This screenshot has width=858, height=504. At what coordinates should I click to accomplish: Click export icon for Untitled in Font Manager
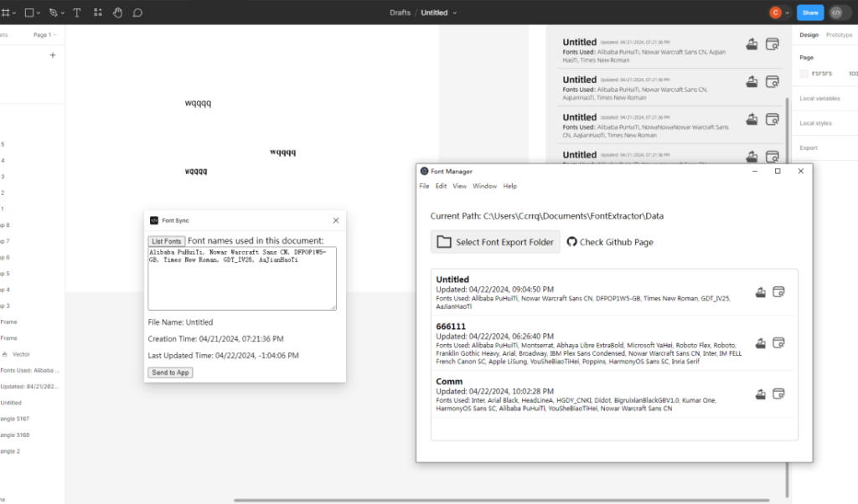coord(759,292)
